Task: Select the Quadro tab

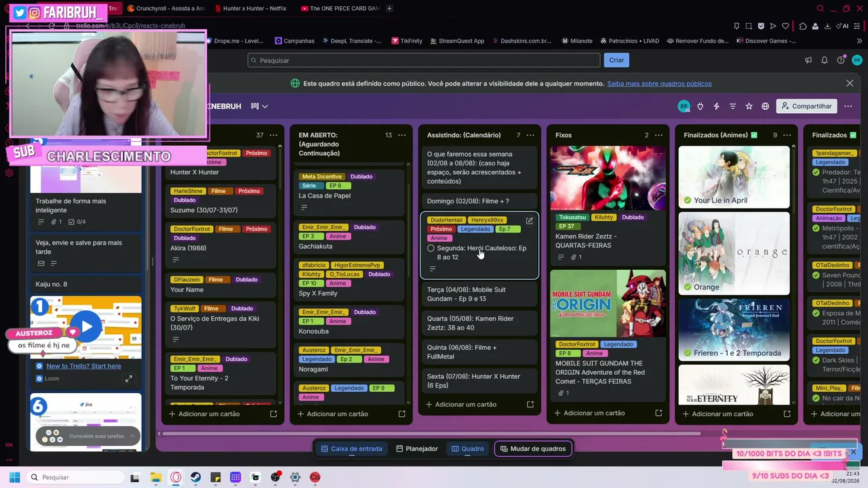Action: pyautogui.click(x=468, y=449)
